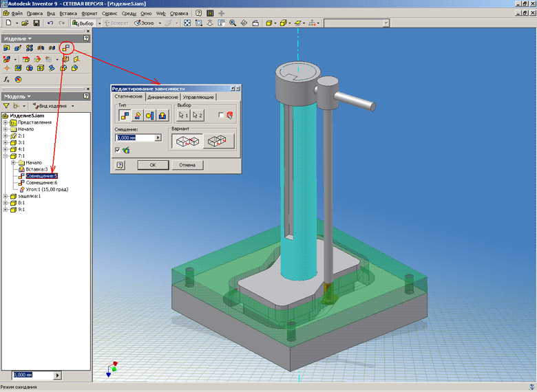Click the Look At view icon
The width and height of the screenshot is (537, 392).
pyautogui.click(x=255, y=23)
